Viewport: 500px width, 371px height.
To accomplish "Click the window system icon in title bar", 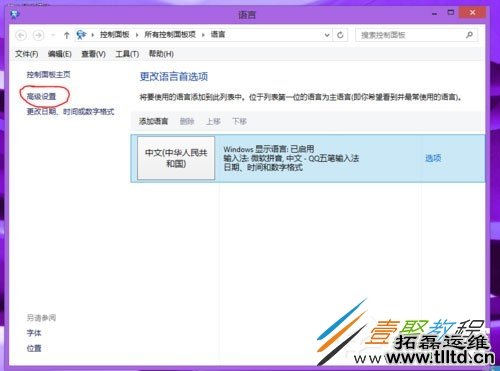I will [15, 14].
